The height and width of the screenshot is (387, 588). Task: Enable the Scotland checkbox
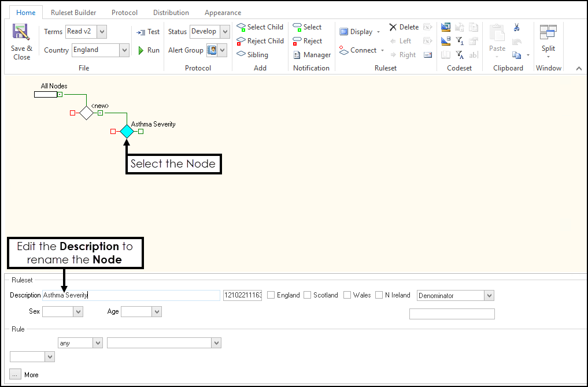coord(307,295)
